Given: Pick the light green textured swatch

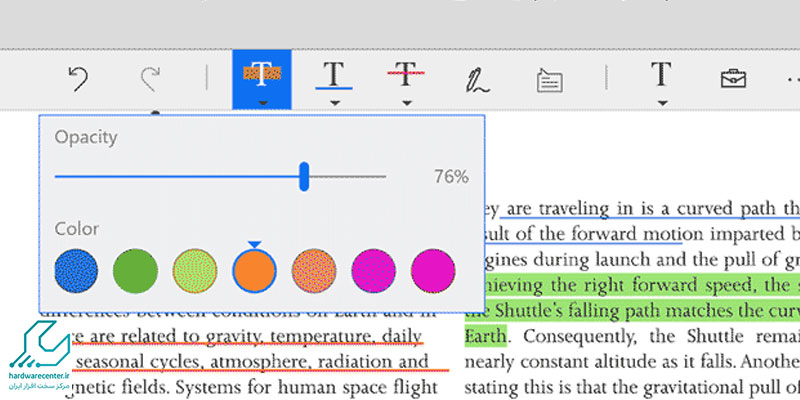Looking at the screenshot, I should click(x=194, y=269).
